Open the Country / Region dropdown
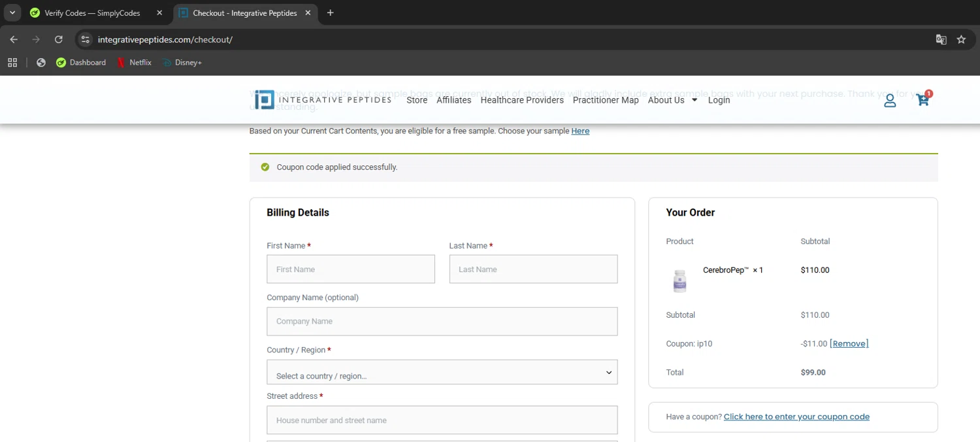The height and width of the screenshot is (442, 980). point(442,372)
